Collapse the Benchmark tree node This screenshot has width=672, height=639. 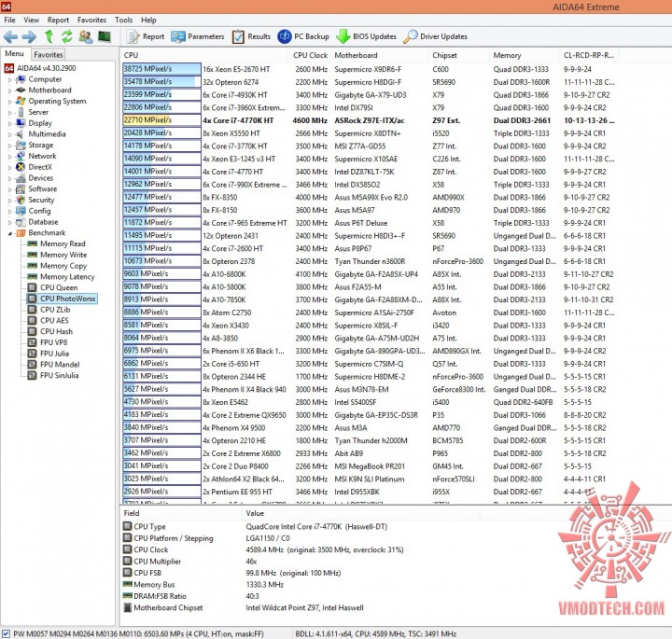pos(10,233)
